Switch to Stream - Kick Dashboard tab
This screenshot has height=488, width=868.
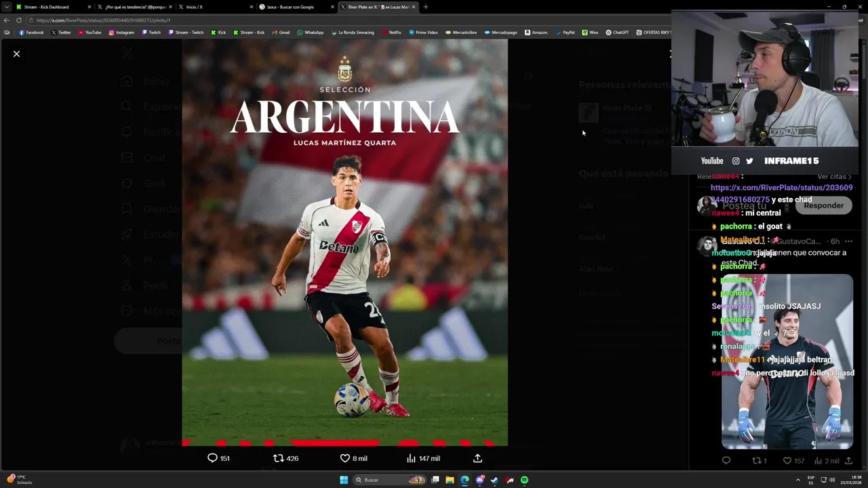[53, 7]
